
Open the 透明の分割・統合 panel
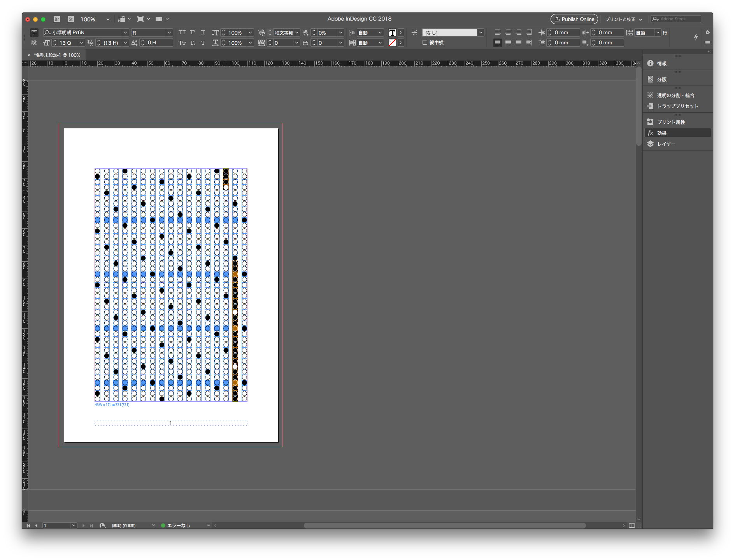click(x=677, y=95)
